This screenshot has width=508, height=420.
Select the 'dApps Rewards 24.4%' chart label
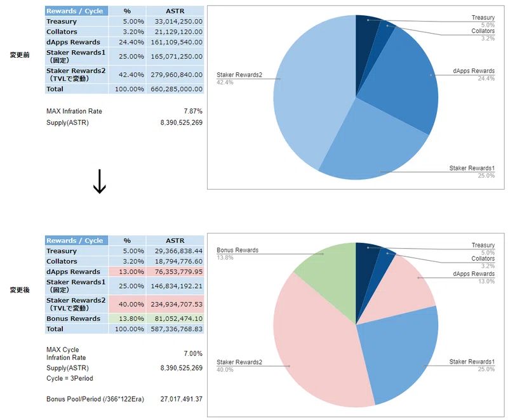click(x=474, y=75)
